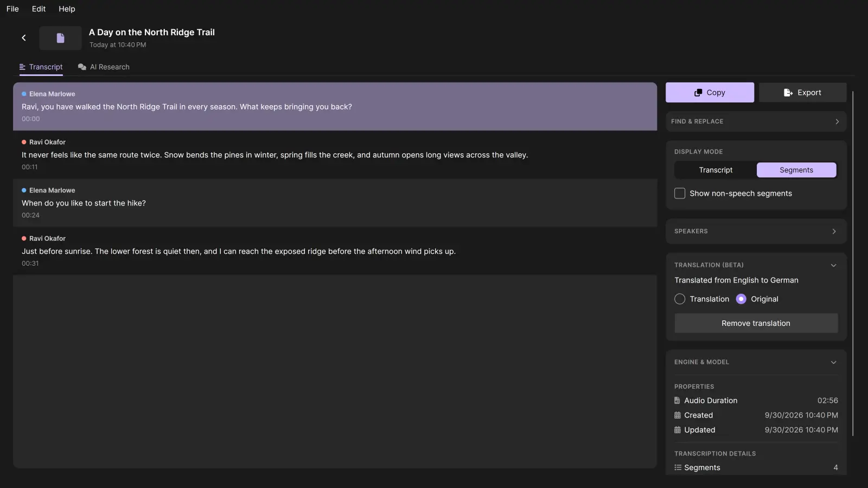This screenshot has width=868, height=488.
Task: Go back using the left arrow icon
Action: [x=24, y=38]
